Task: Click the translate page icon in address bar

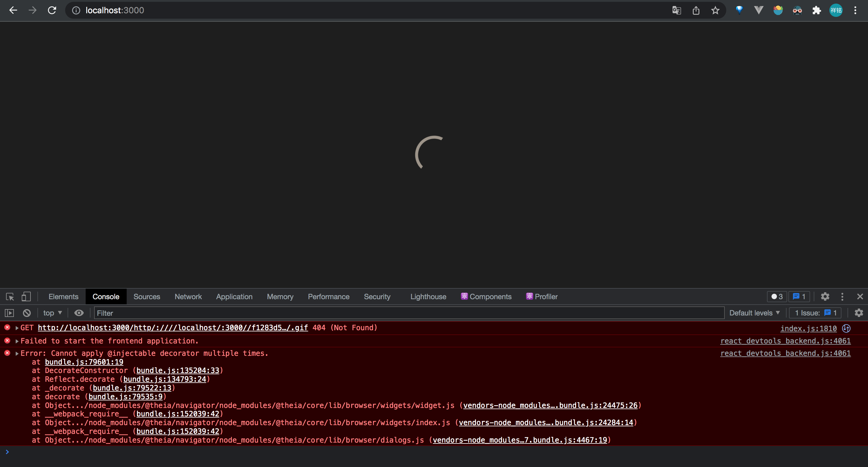Action: tap(676, 10)
